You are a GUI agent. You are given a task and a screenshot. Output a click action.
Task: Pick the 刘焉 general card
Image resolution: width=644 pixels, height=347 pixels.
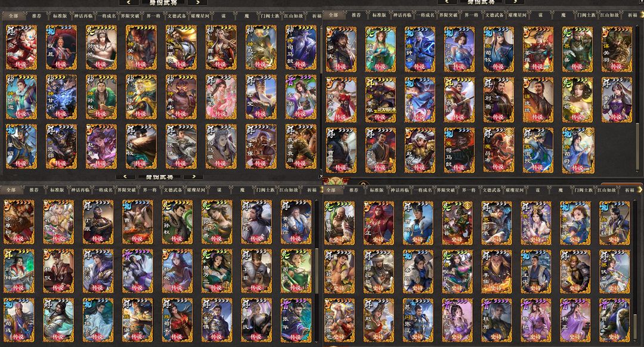[x=499, y=100]
